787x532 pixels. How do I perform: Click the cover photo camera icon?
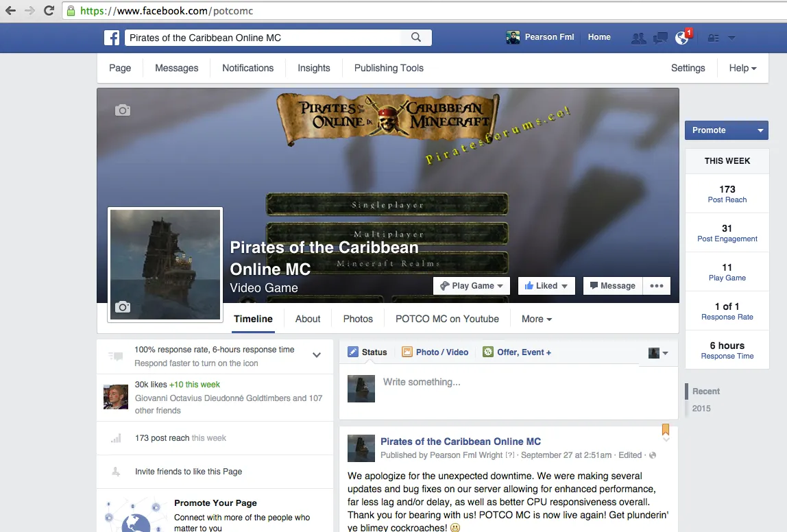[123, 110]
